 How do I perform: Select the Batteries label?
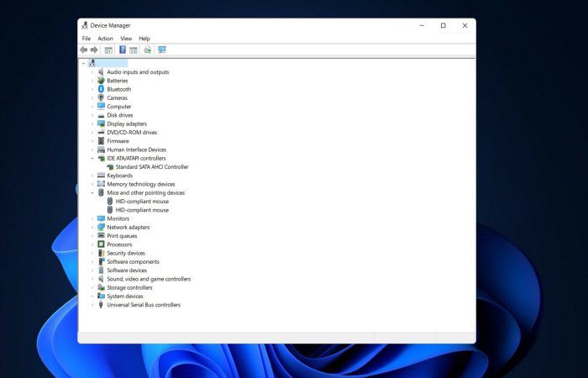click(118, 81)
